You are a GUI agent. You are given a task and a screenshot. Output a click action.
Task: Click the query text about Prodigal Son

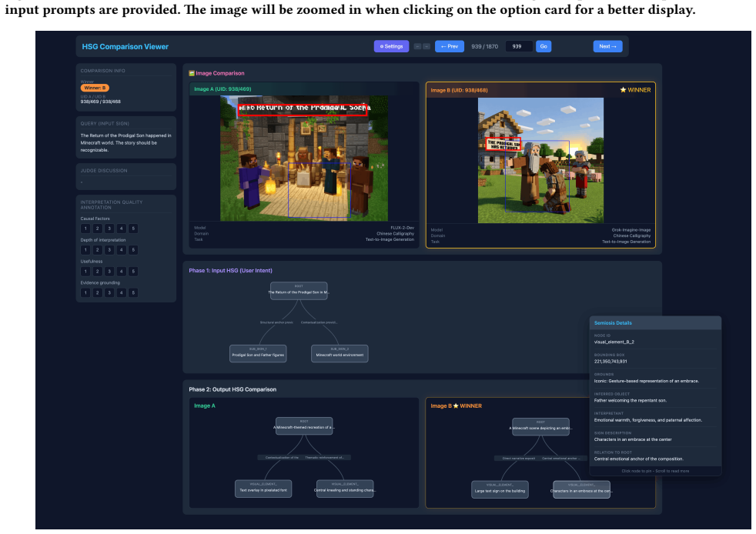tap(125, 142)
